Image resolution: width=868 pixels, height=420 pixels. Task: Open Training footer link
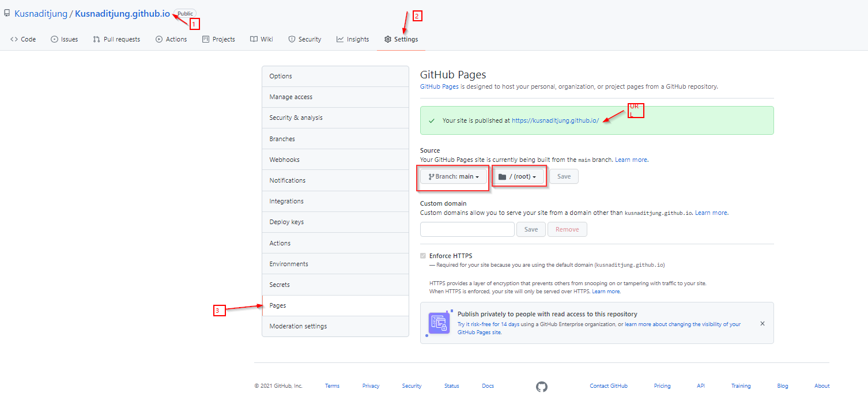[x=741, y=386]
